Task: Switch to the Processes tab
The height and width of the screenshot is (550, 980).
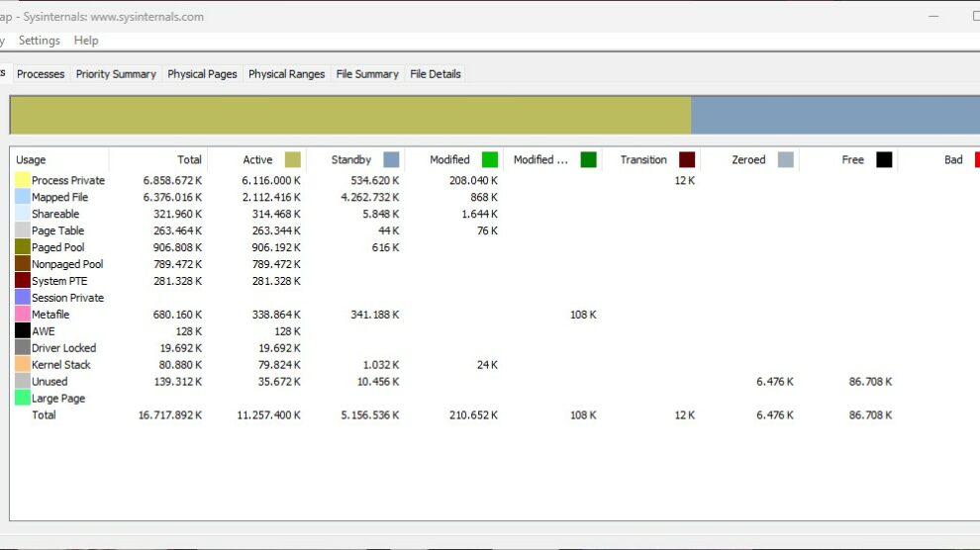Action: click(41, 74)
